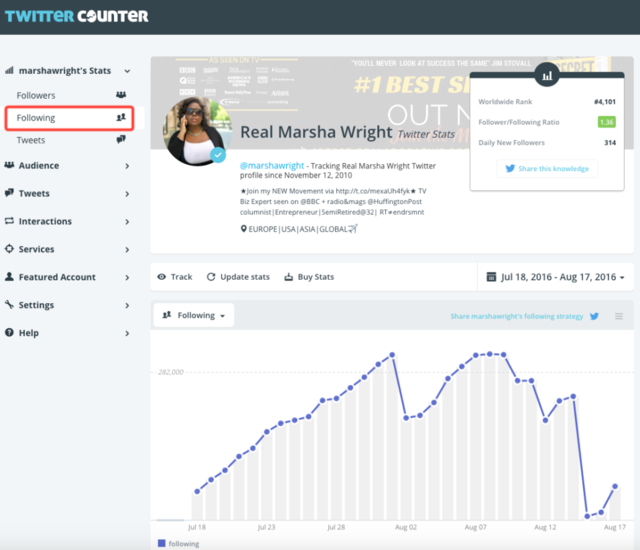Expand the Featured Account chevron

pyautogui.click(x=127, y=277)
